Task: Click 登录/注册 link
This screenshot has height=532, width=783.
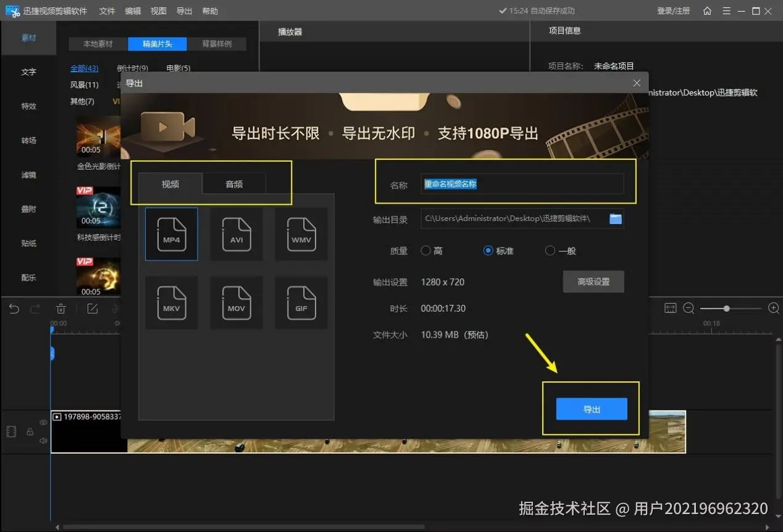Action: tap(674, 11)
